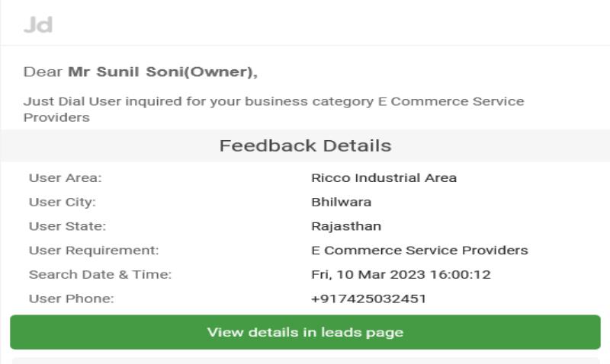Click the Bhilwara city value
610x364 pixels.
click(341, 202)
